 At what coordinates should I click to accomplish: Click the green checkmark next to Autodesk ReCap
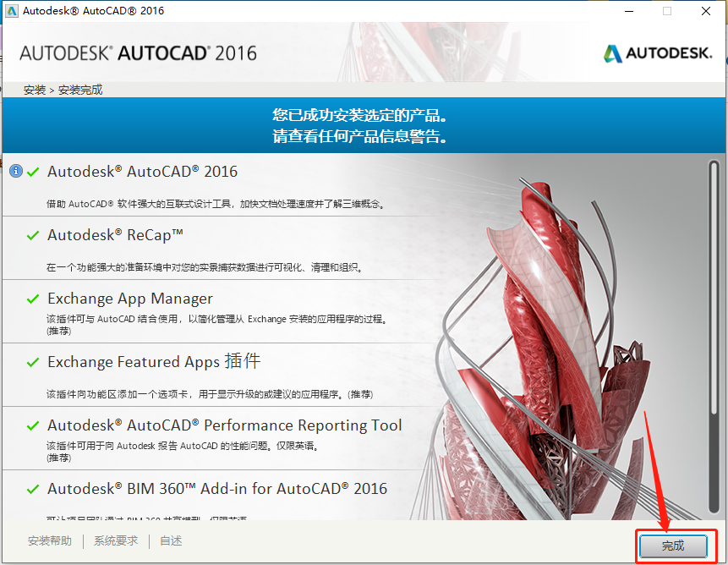(33, 236)
